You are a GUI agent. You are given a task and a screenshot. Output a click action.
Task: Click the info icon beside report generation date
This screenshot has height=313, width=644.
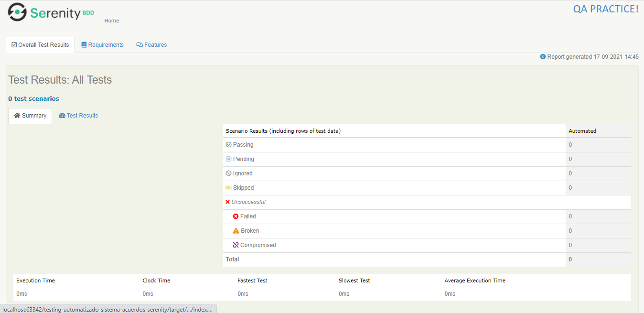(x=543, y=56)
